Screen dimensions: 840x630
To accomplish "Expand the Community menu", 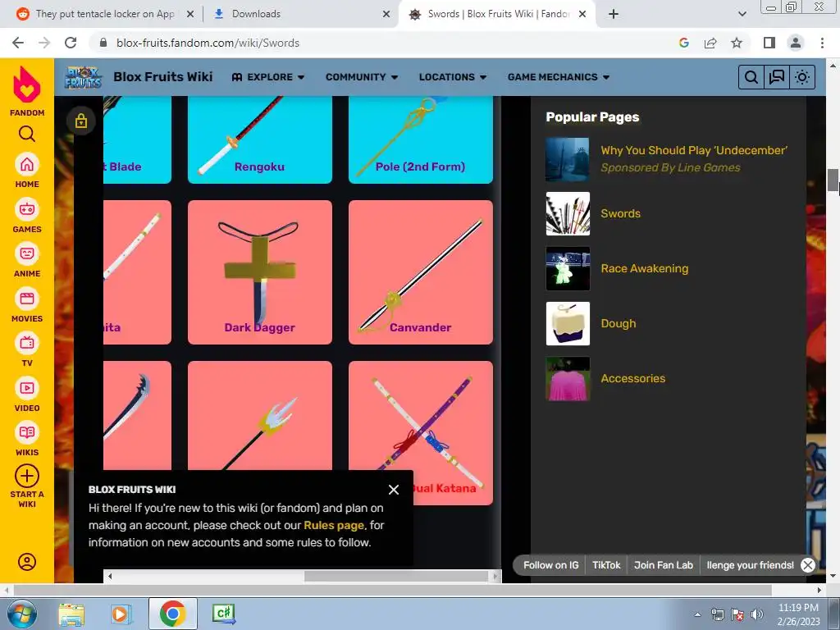I will tap(362, 77).
